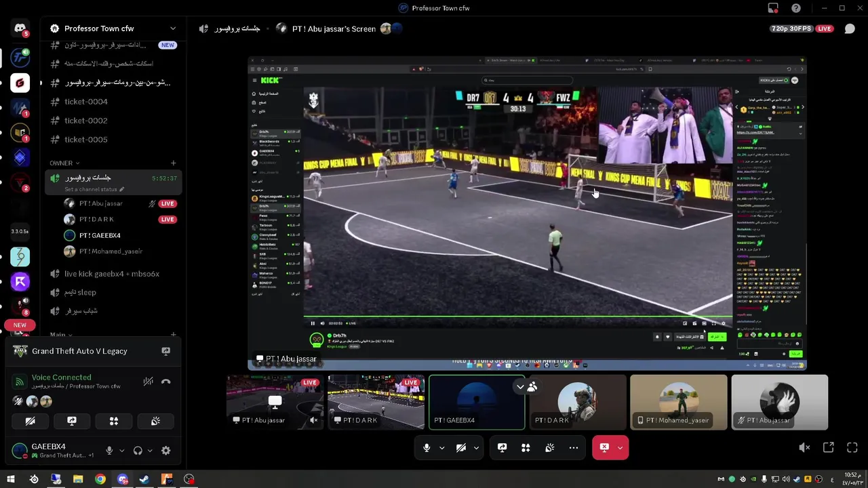Select PT ! D A R K LIVE stream thumbnail
Screen dimensions: 868x488
[376, 402]
